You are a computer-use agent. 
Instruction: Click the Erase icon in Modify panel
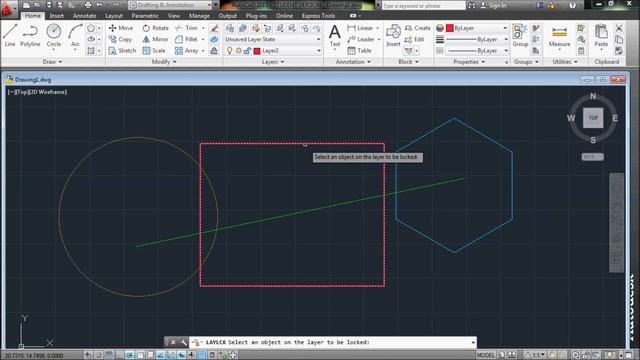[x=214, y=28]
